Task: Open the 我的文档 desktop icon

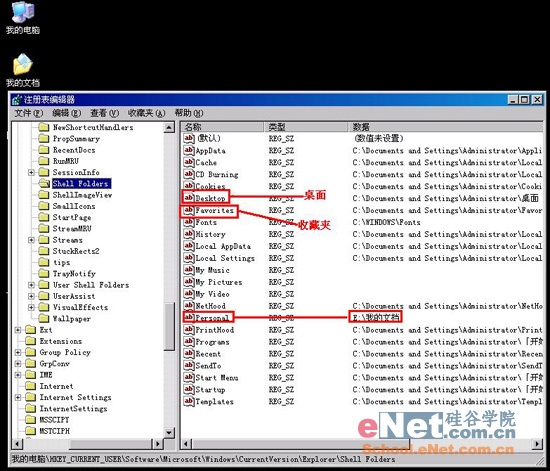Action: tap(23, 70)
